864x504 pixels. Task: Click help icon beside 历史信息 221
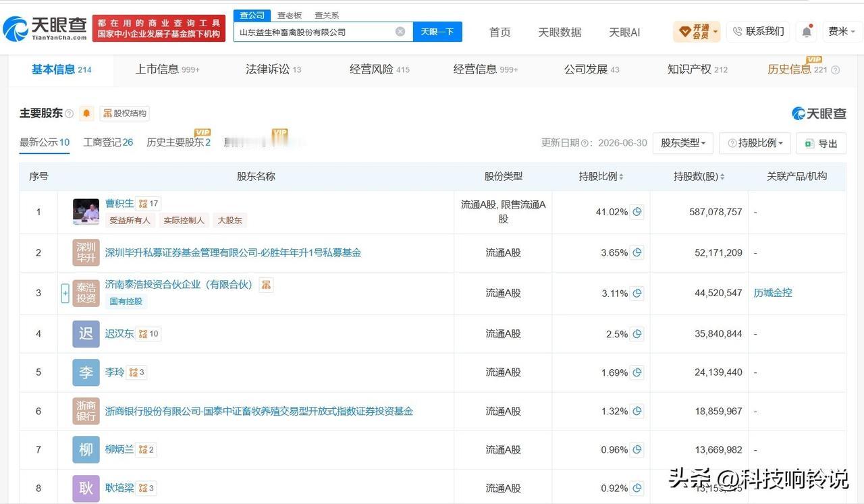836,69
